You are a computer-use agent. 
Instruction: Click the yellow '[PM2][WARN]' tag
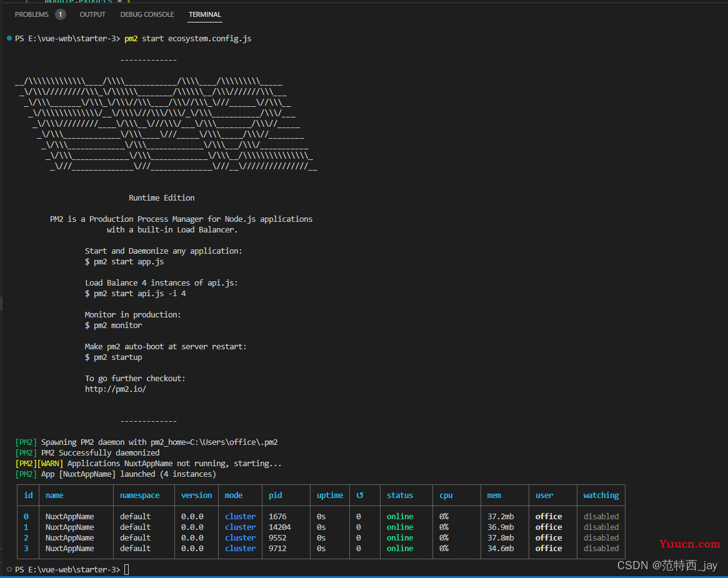tap(39, 463)
